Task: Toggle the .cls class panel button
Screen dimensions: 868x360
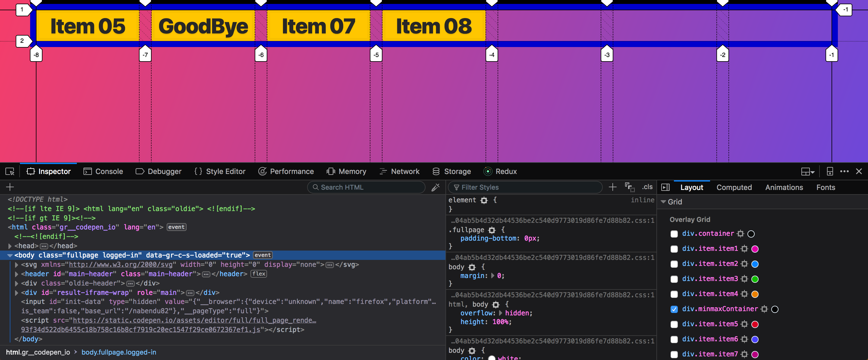Action: 647,187
